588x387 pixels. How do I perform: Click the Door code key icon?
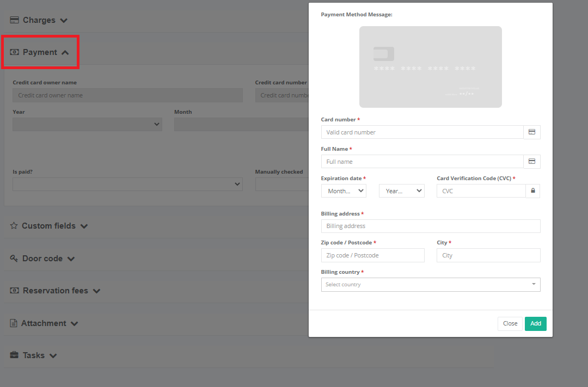tap(14, 259)
